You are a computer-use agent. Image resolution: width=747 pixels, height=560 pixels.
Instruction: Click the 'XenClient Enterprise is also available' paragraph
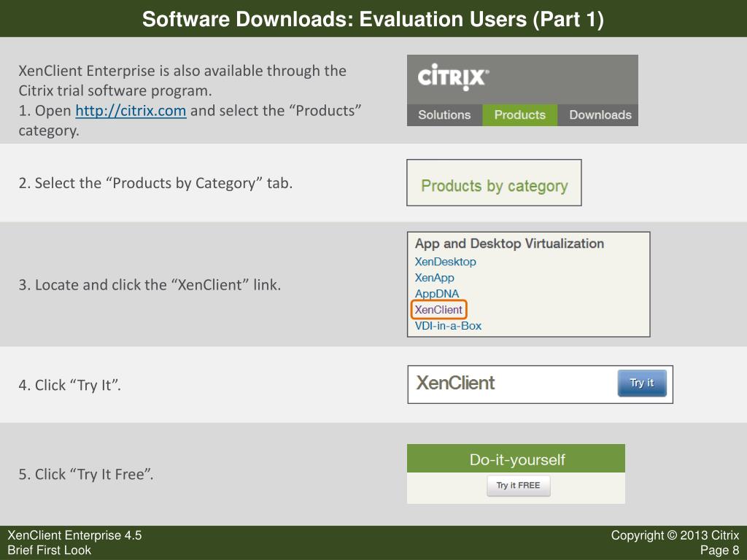182,80
